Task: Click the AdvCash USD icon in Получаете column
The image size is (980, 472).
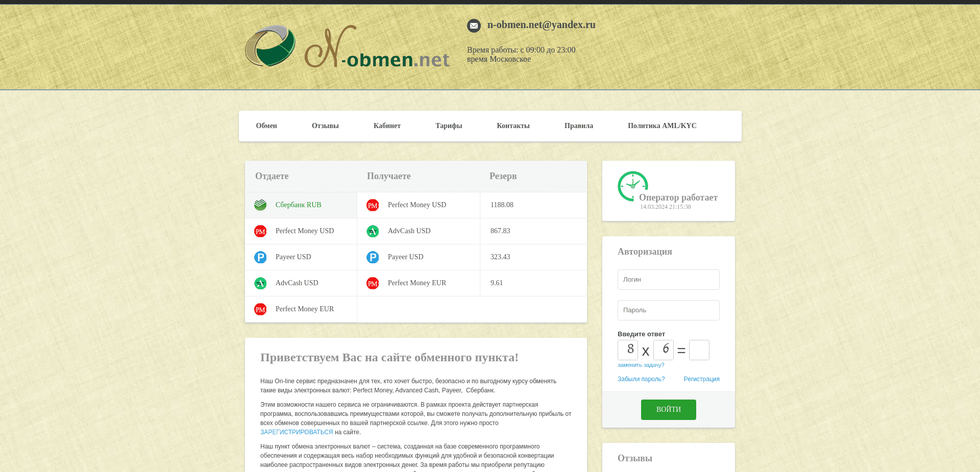Action: [373, 231]
